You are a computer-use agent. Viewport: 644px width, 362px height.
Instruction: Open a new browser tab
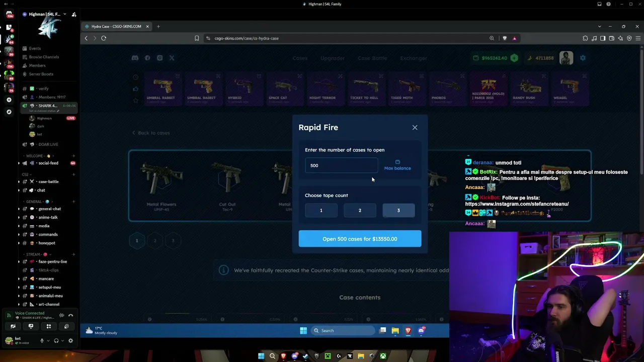(158, 26)
